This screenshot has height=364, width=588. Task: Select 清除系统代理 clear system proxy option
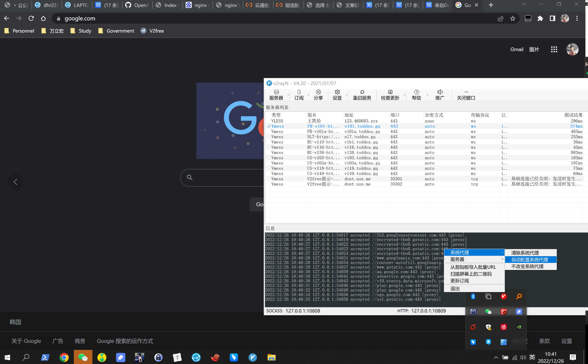[x=525, y=253]
